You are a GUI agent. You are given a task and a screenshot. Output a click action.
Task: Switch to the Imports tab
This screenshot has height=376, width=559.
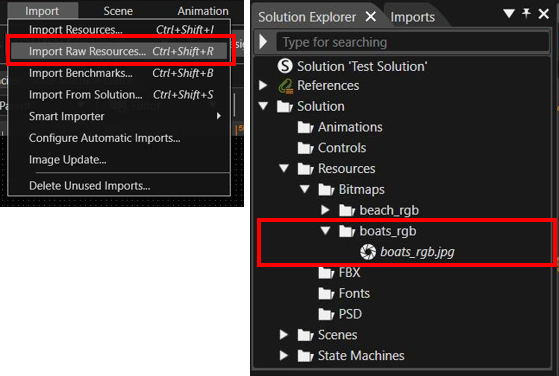[412, 17]
